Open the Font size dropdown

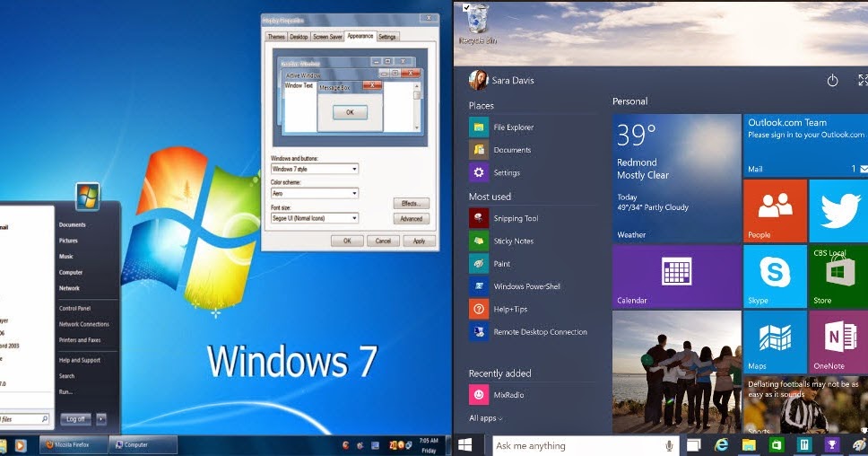coord(315,218)
